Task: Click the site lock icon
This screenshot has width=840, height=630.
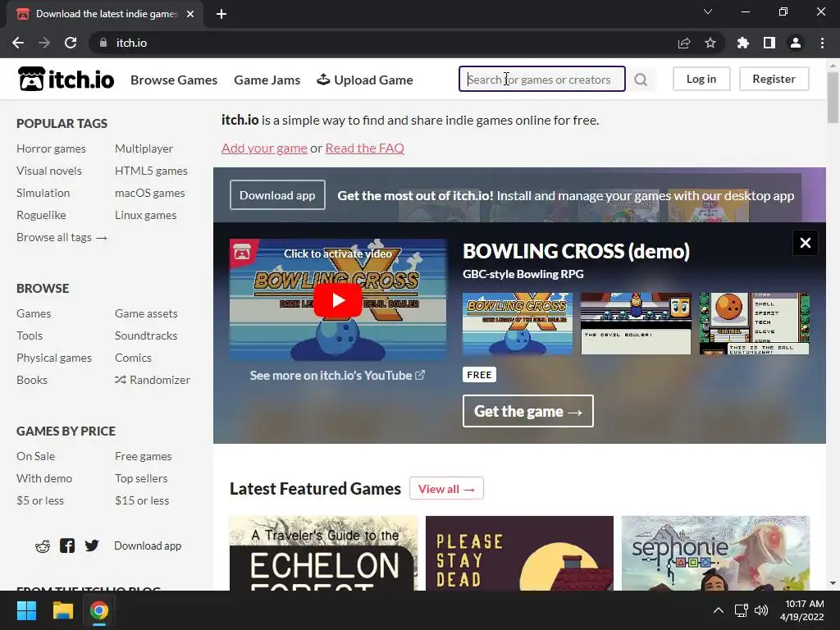Action: [103, 43]
